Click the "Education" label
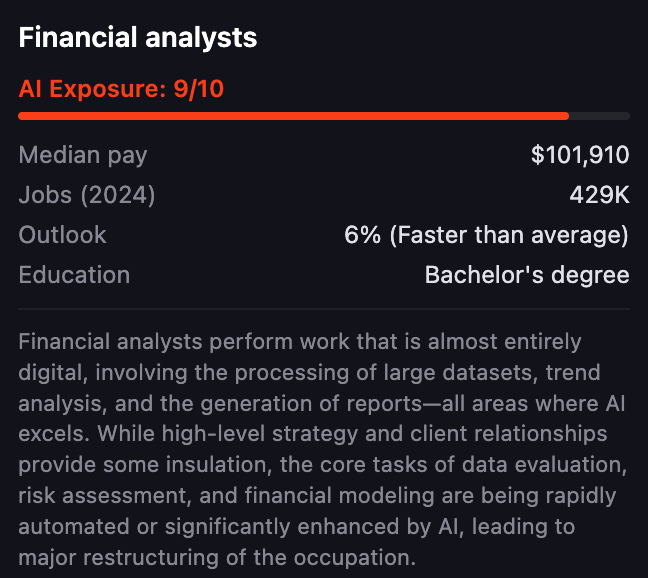Viewport: 648px width, 578px height. [74, 275]
